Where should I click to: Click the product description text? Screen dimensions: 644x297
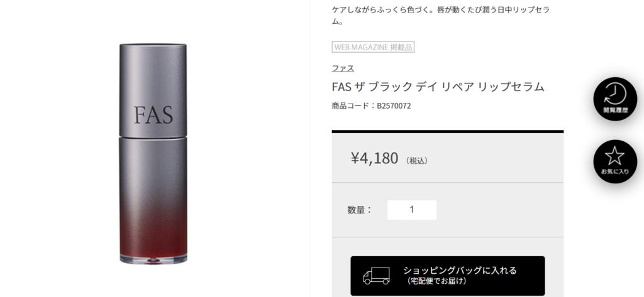click(x=440, y=16)
